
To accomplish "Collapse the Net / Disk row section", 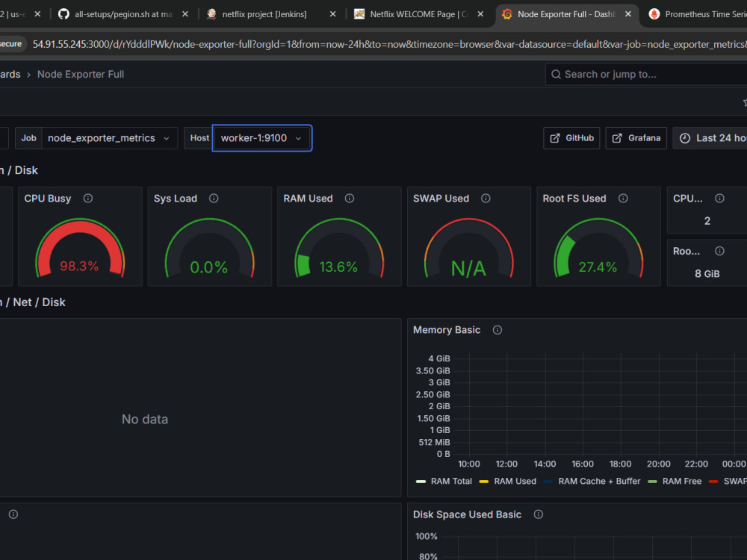I will tap(33, 302).
